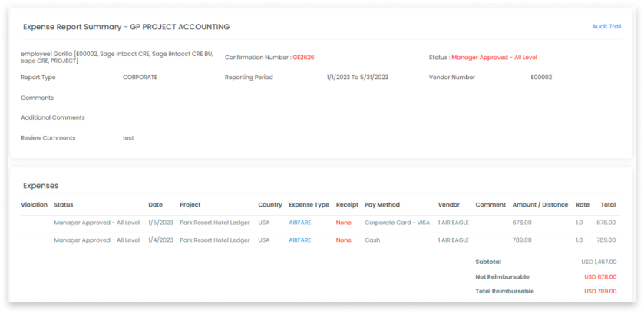Click the Receipt column header
This screenshot has height=314, width=644.
pos(347,205)
